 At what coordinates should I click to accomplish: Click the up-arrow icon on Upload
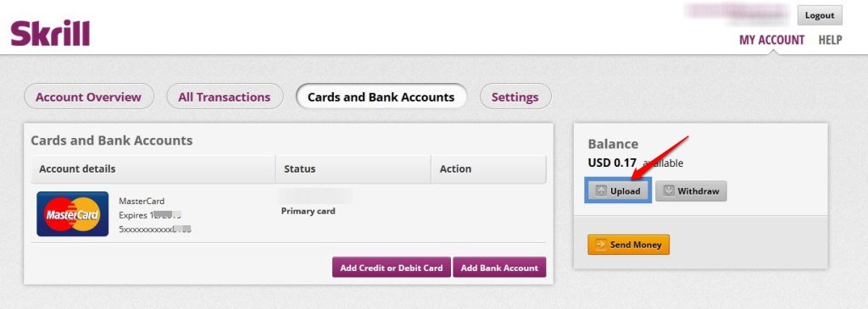coord(601,191)
